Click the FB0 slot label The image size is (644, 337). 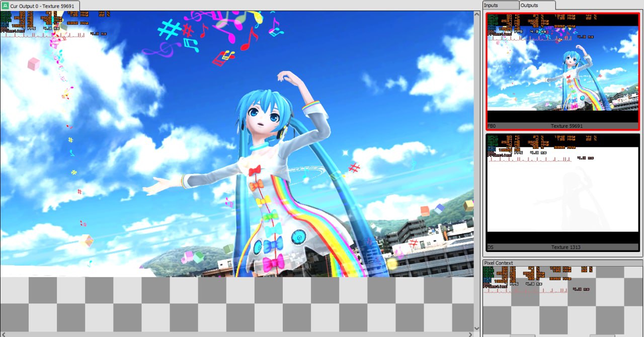click(x=492, y=126)
